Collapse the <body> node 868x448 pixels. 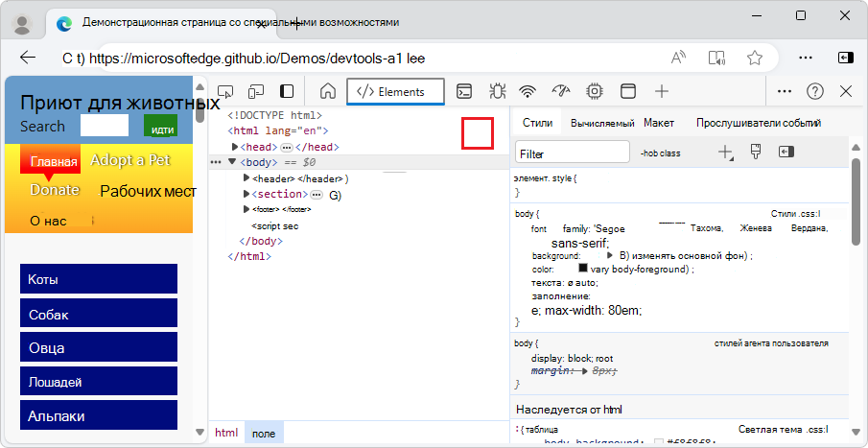232,162
